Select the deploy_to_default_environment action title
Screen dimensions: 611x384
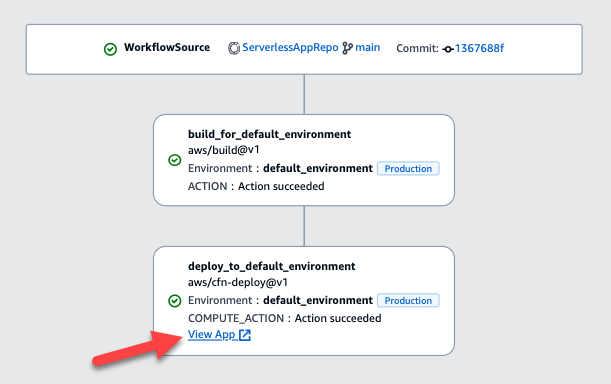tap(272, 267)
